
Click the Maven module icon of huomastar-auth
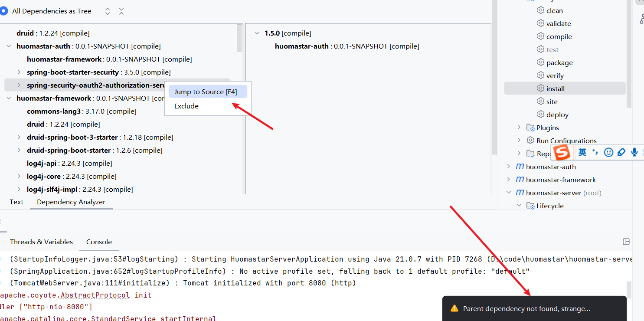(520, 167)
